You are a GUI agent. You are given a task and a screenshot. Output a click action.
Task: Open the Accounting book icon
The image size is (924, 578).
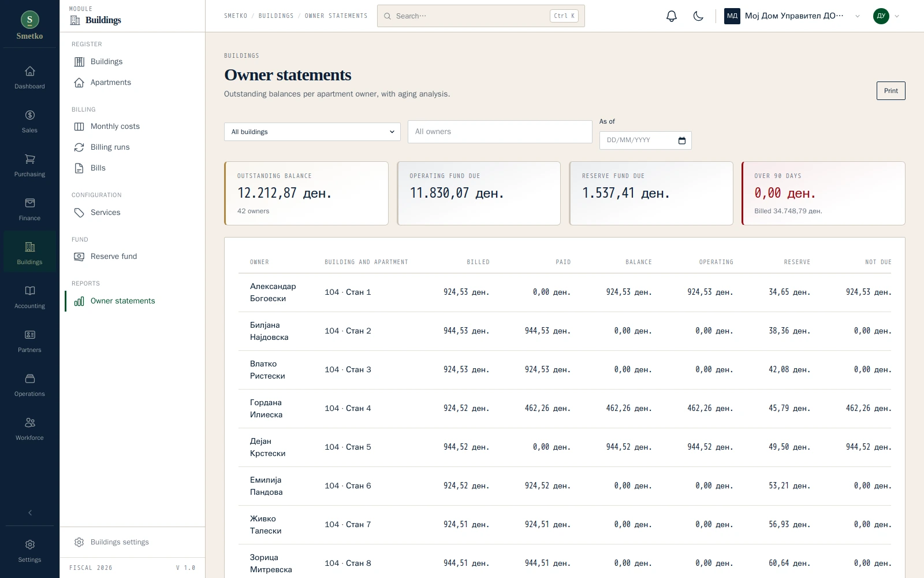[x=30, y=291]
